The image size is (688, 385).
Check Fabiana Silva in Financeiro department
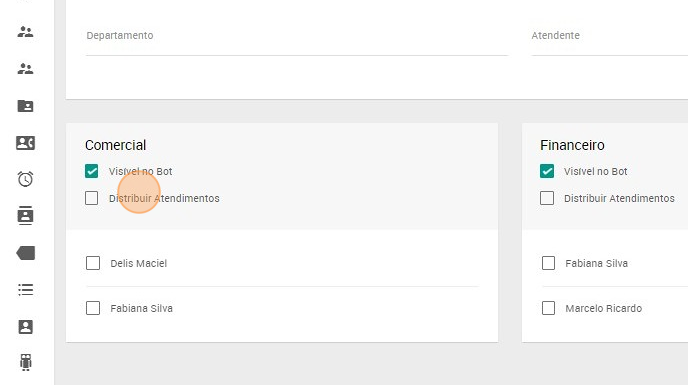(548, 263)
